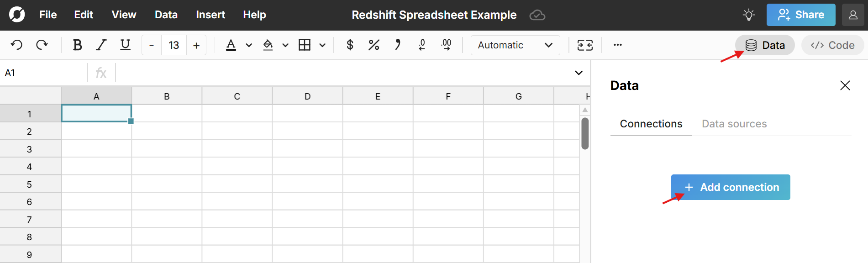Screen dimensions: 868x263
Task: Open the fill color paint bucket
Action: click(268, 45)
